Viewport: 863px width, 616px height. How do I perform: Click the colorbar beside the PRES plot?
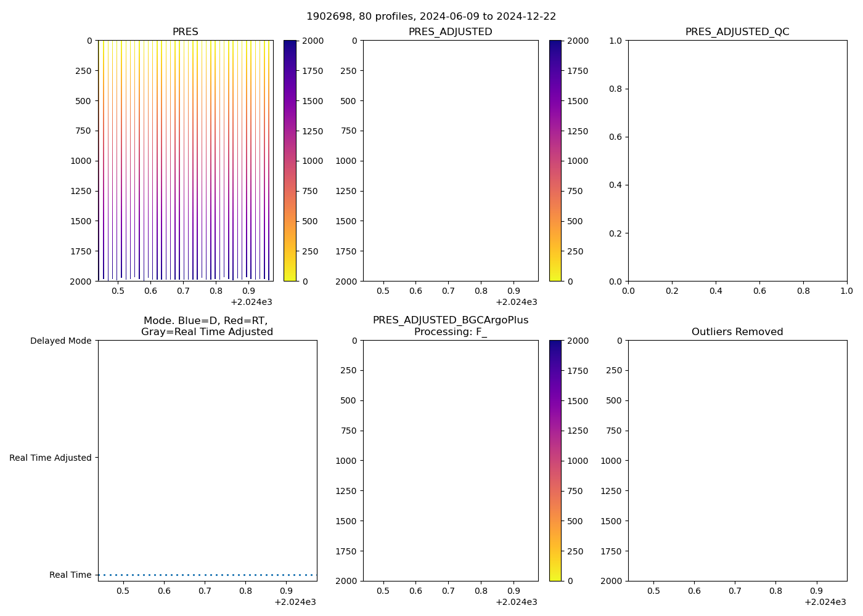click(x=290, y=160)
